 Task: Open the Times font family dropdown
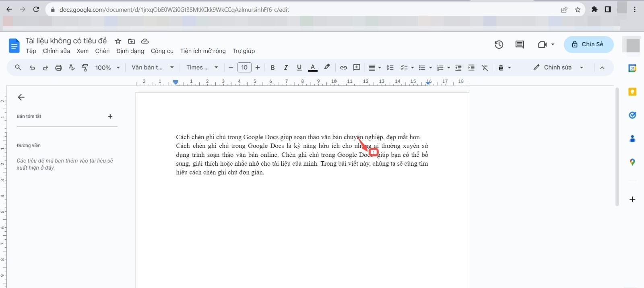(x=202, y=68)
